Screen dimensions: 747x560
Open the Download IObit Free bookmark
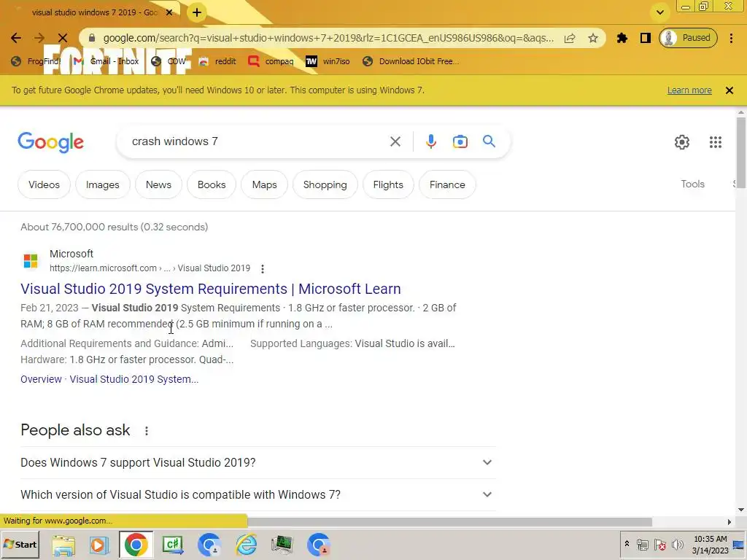(411, 61)
